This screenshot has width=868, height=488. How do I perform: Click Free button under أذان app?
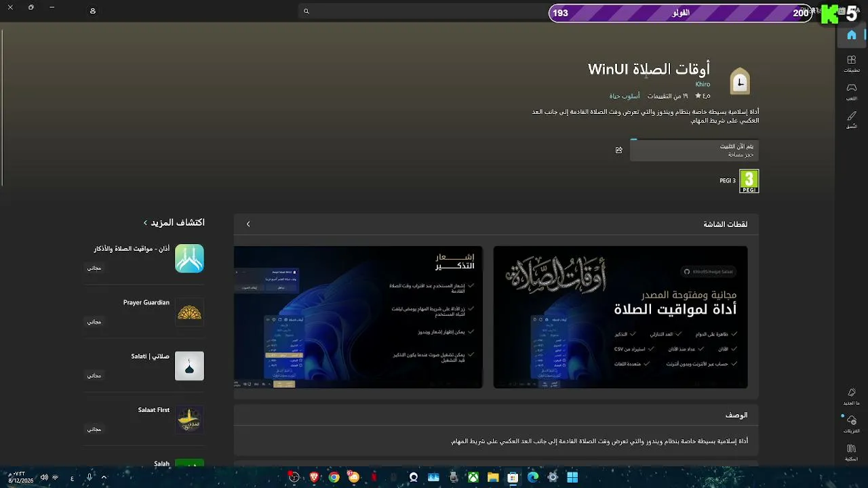[x=94, y=268]
